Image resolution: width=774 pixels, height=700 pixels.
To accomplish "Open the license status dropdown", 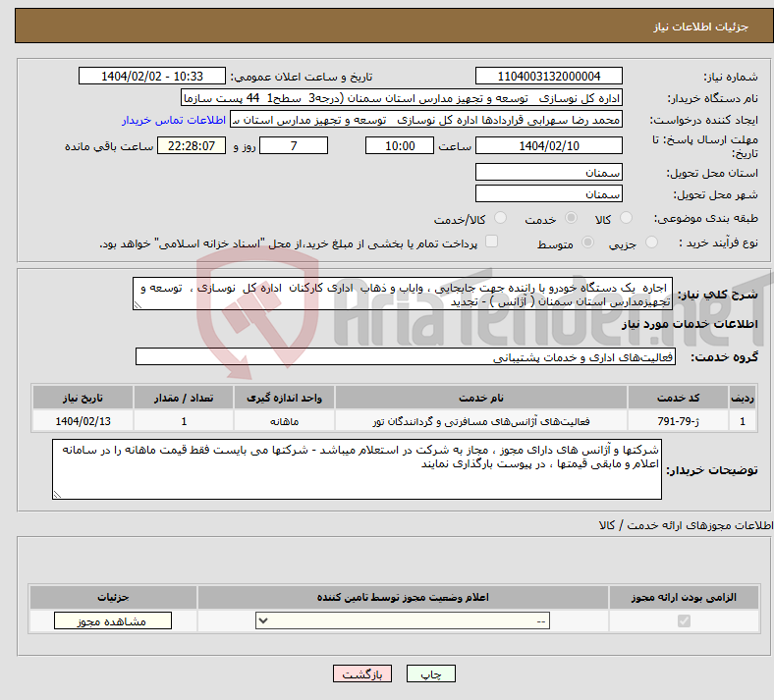I will pyautogui.click(x=403, y=620).
